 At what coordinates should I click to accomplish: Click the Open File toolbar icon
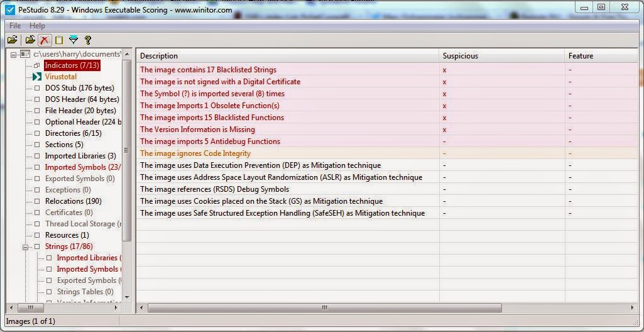tap(13, 40)
